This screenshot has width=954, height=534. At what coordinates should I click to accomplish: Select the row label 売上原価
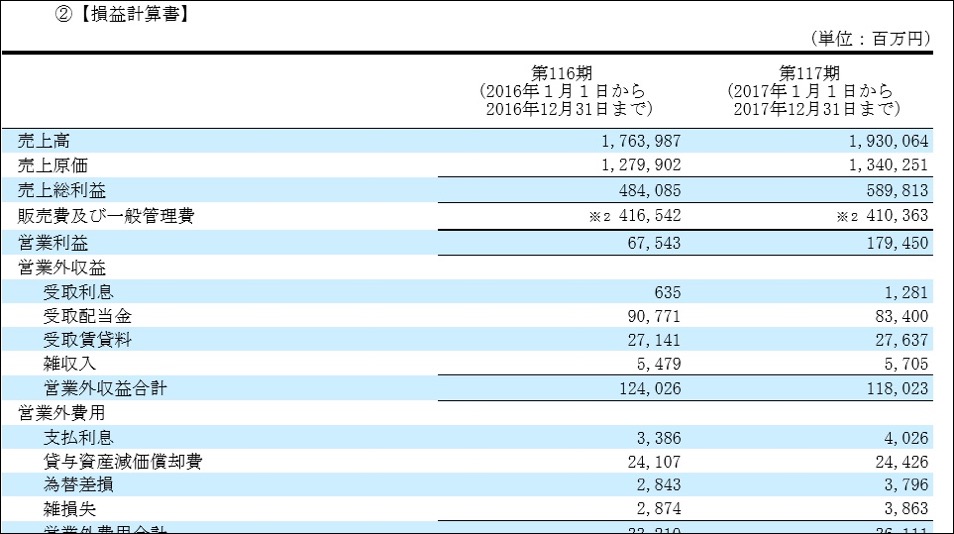pos(52,165)
